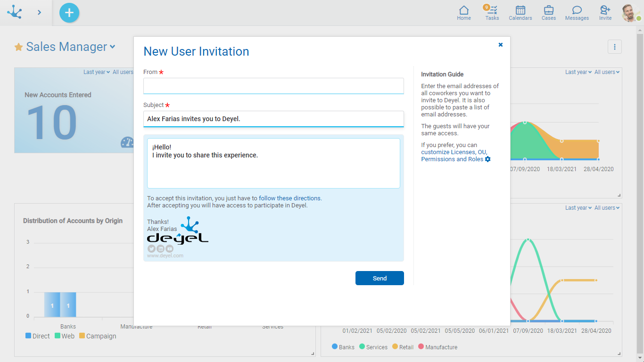This screenshot has height=362, width=644.
Task: Click the From email input field
Action: point(273,86)
